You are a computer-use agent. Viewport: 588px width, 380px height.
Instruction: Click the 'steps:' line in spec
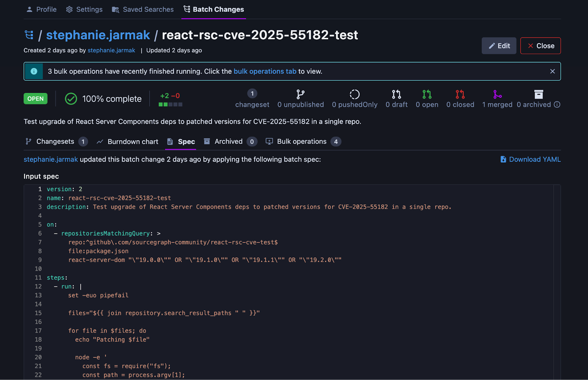click(x=57, y=278)
